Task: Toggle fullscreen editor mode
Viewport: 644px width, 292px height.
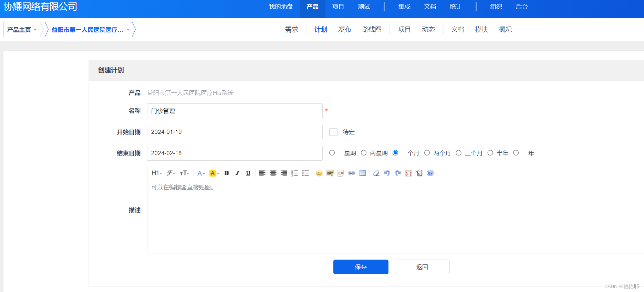Action: tap(409, 173)
